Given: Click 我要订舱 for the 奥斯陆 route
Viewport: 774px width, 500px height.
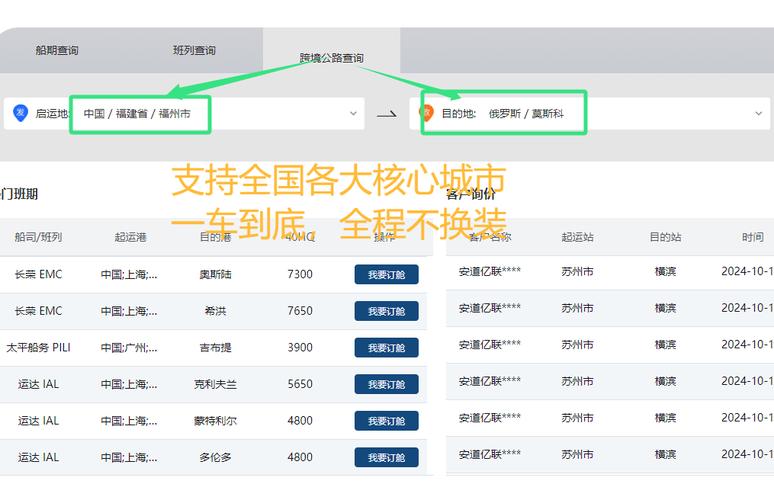Looking at the screenshot, I should [386, 274].
